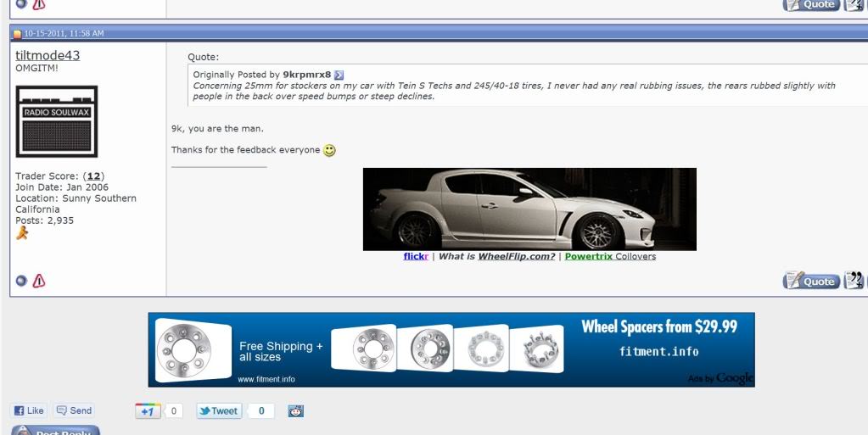
Task: Click the Posts: 2,935 text
Action: pyautogui.click(x=44, y=220)
